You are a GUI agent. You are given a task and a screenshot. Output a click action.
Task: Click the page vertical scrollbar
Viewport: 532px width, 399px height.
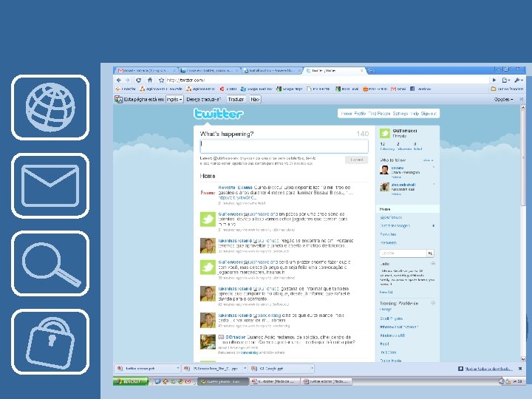[523, 233]
